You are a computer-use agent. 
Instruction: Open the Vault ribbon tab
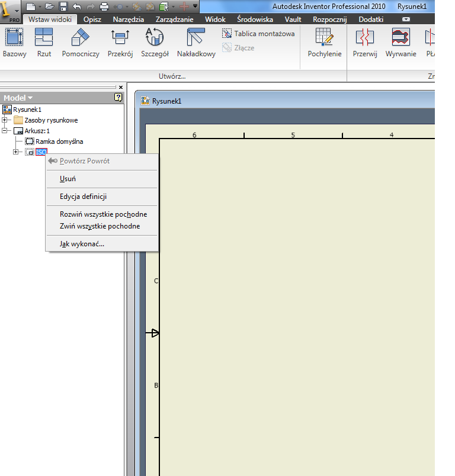point(293,20)
